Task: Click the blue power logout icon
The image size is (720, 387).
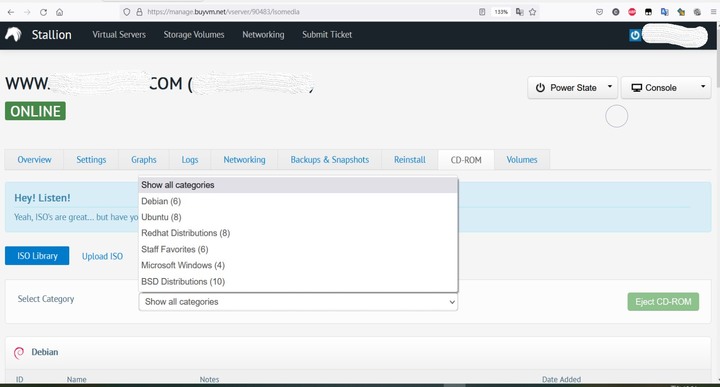Action: tap(635, 35)
